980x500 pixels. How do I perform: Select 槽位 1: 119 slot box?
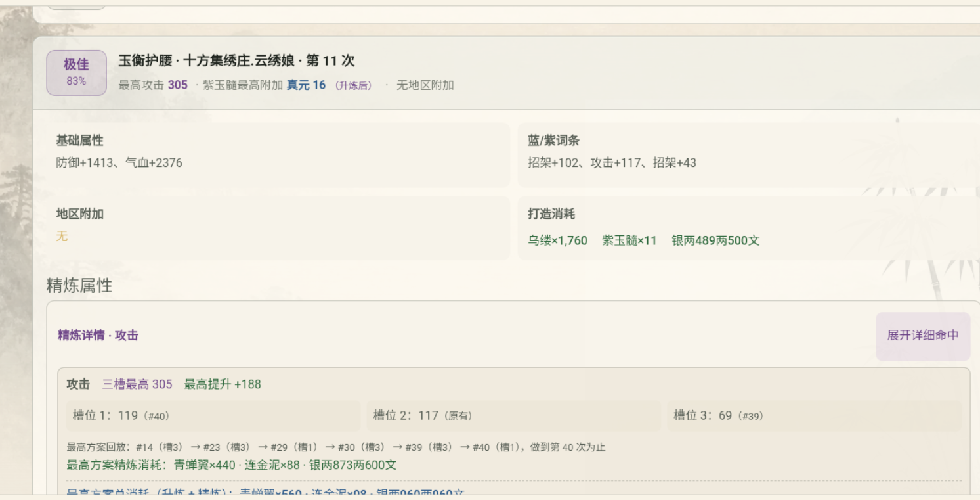click(x=213, y=416)
